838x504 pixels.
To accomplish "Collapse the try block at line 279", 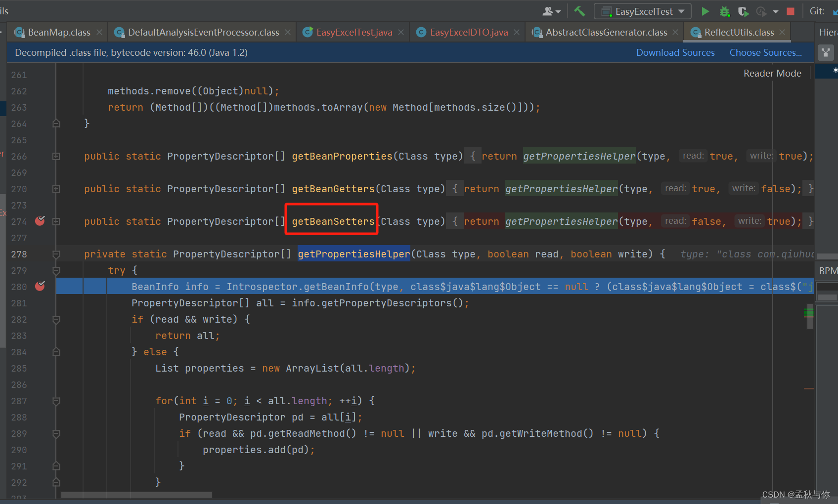I will tap(56, 270).
